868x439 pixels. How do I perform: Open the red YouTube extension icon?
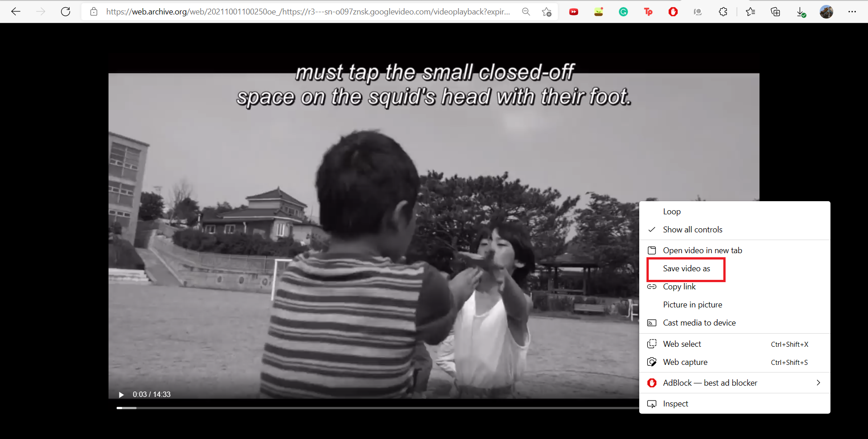tap(574, 12)
